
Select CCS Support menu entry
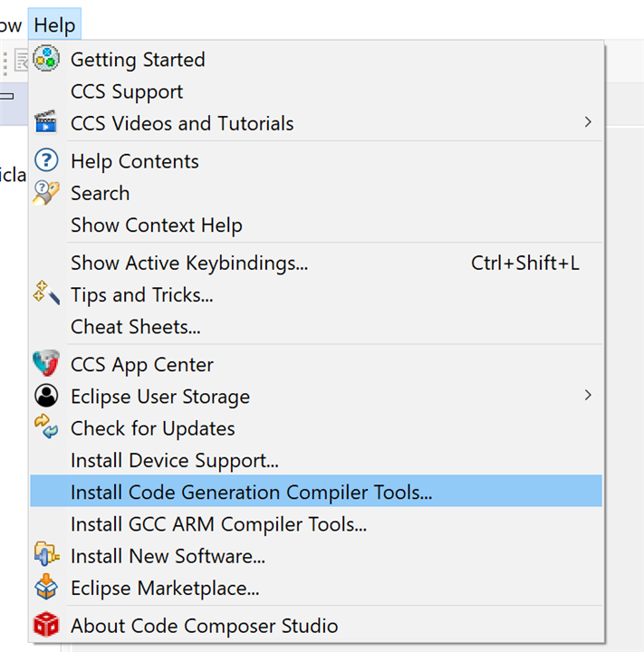316,91
